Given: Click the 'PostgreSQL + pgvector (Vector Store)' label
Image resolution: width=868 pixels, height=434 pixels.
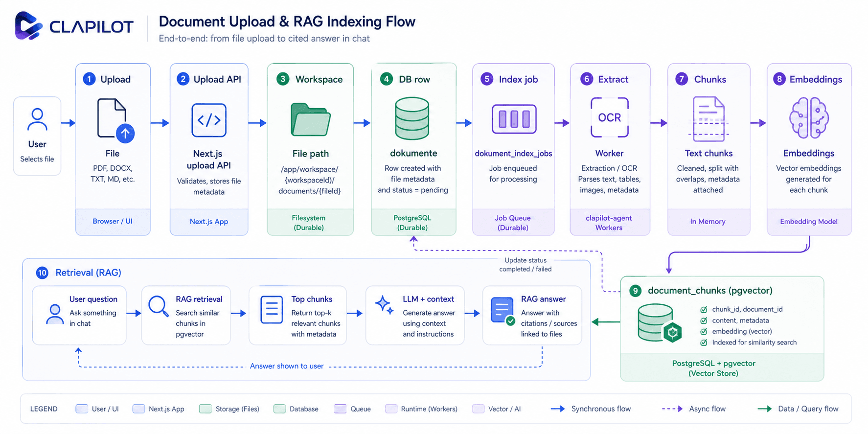Looking at the screenshot, I should [713, 368].
